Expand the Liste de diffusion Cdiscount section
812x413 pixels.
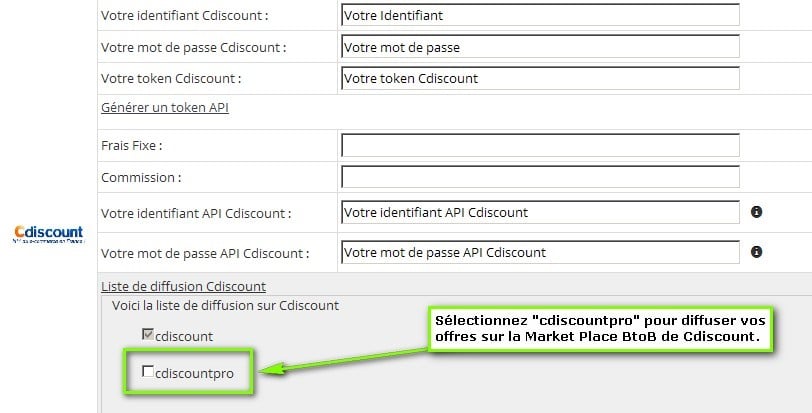click(183, 286)
